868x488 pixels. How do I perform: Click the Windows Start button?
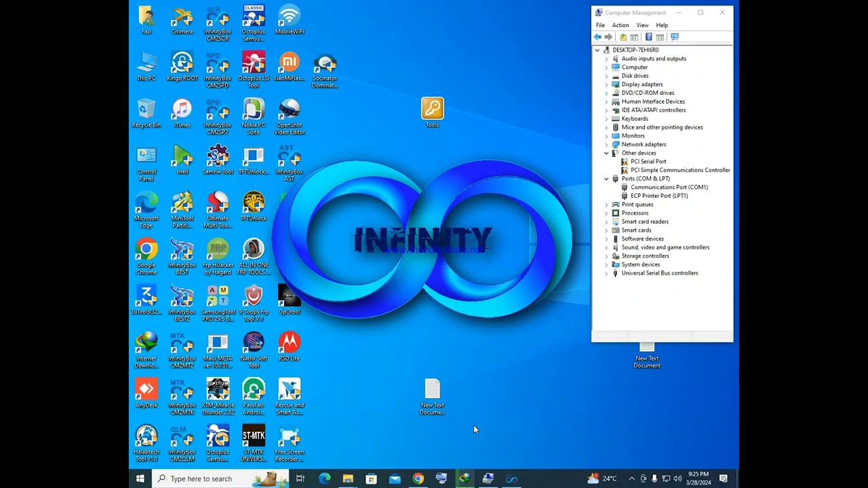(x=140, y=479)
